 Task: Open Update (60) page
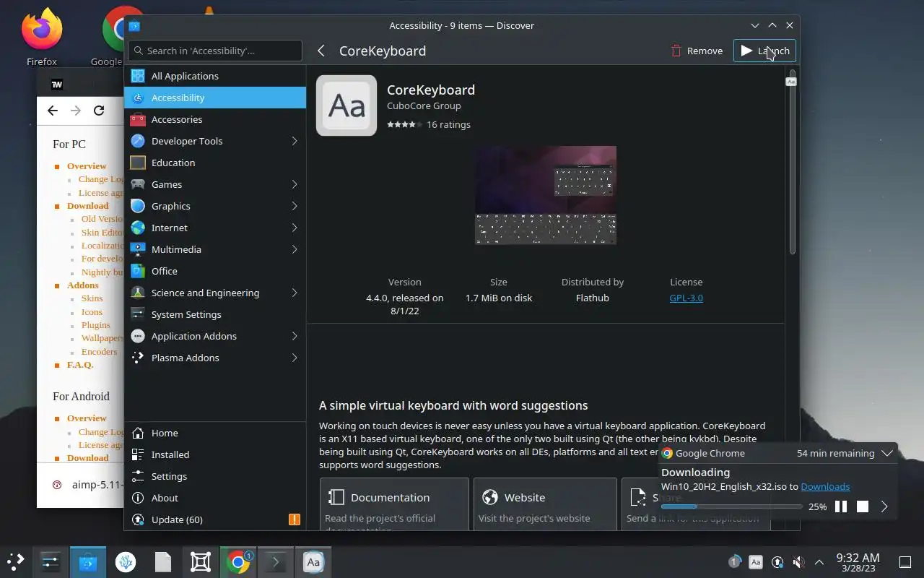click(215, 519)
